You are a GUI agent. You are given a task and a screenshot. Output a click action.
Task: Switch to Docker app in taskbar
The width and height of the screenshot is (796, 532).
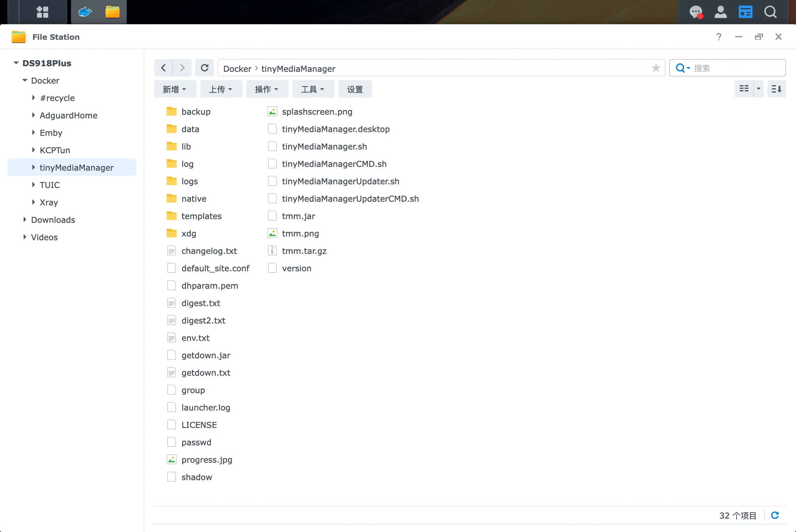pyautogui.click(x=85, y=12)
